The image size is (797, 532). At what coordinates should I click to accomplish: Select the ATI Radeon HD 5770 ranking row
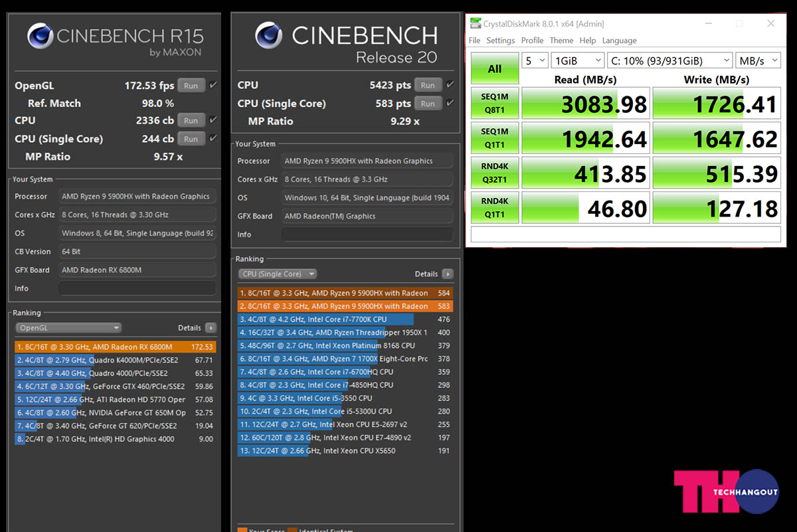[115, 400]
